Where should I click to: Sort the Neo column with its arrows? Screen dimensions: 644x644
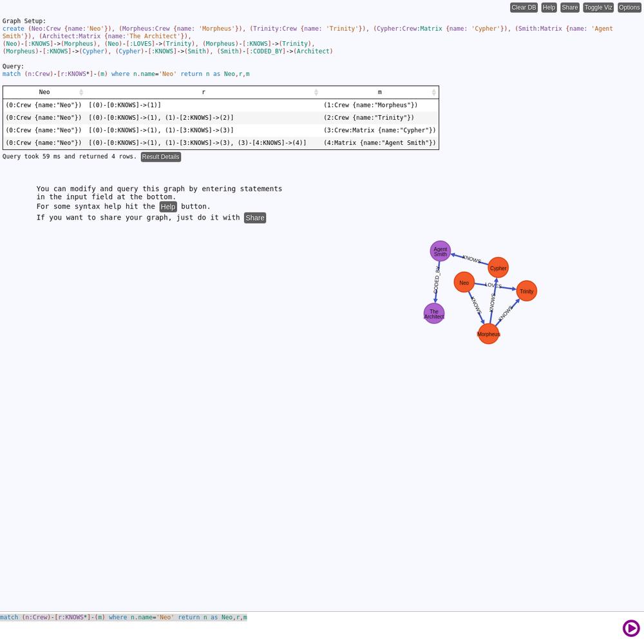[81, 92]
